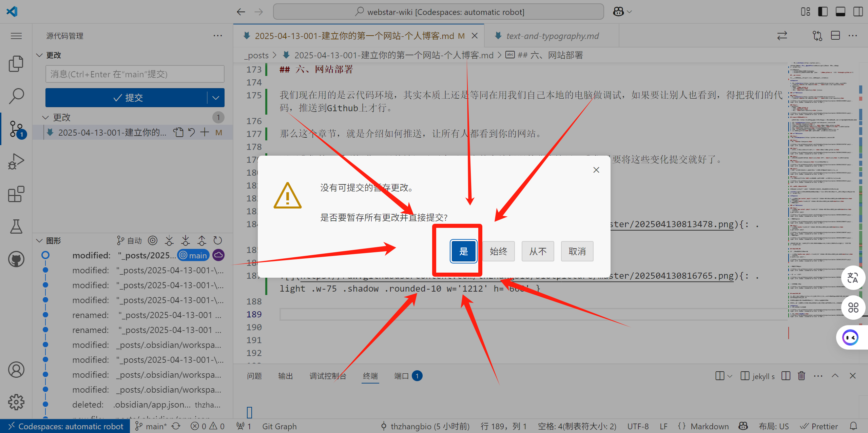Click the Testing flask icon
This screenshot has width=868, height=433.
click(16, 227)
